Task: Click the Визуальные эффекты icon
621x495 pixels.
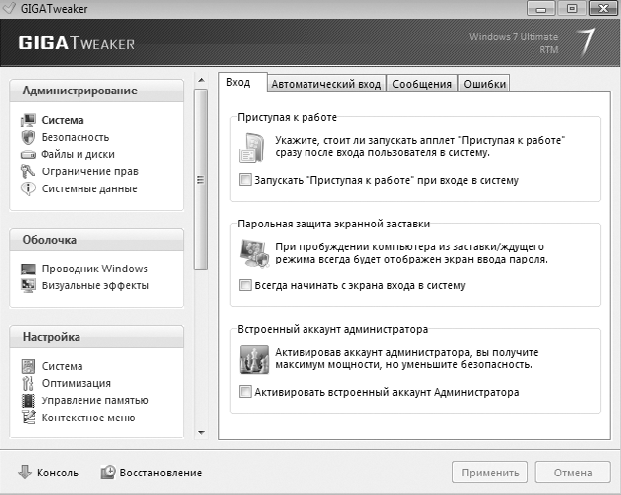Action: pos(28,286)
